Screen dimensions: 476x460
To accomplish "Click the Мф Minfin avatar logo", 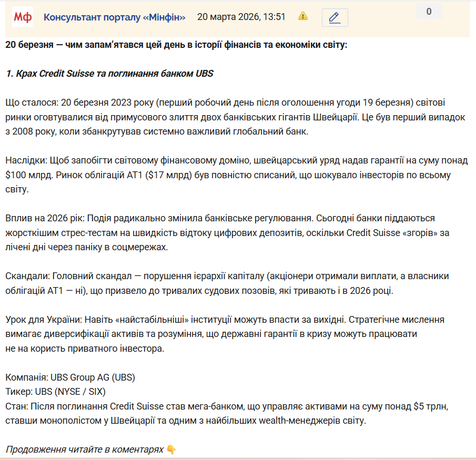I will (x=23, y=17).
